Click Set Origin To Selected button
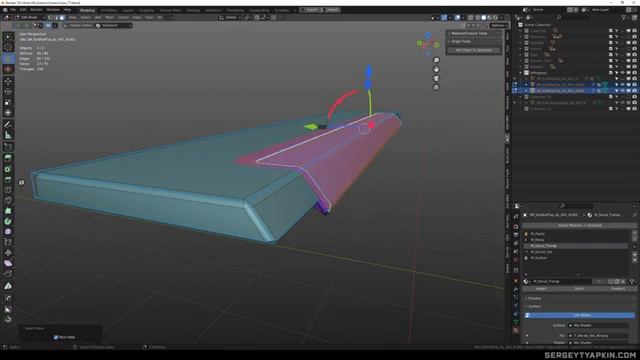The width and height of the screenshot is (640, 360). click(473, 50)
